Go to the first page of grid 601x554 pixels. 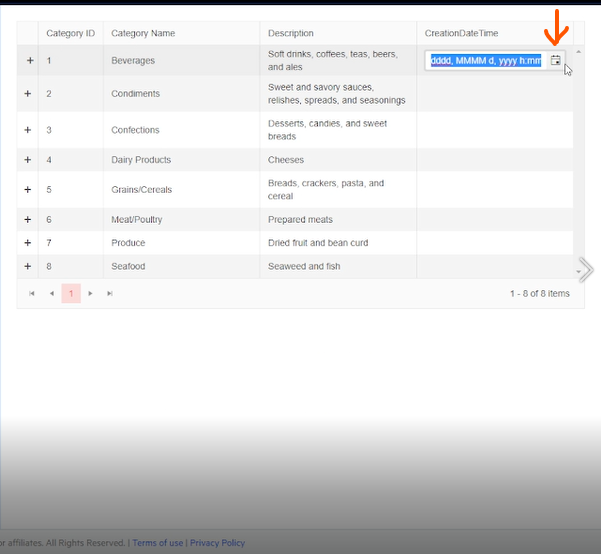click(32, 293)
